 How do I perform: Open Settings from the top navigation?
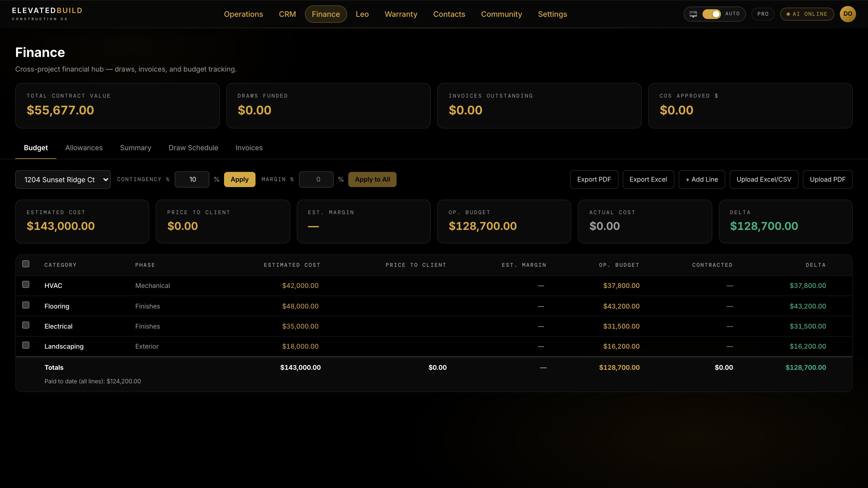[552, 14]
